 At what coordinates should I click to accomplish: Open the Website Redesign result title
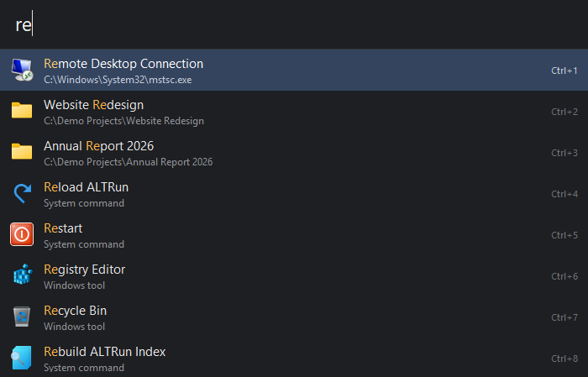(94, 105)
